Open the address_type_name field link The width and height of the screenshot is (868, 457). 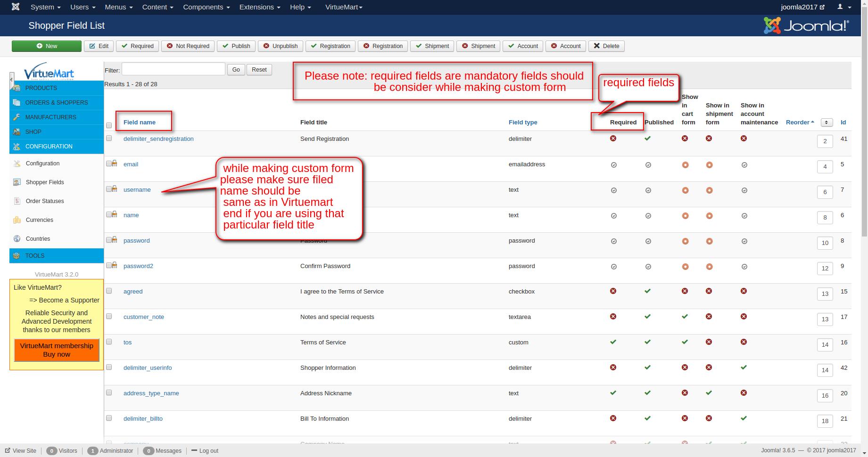[151, 393]
